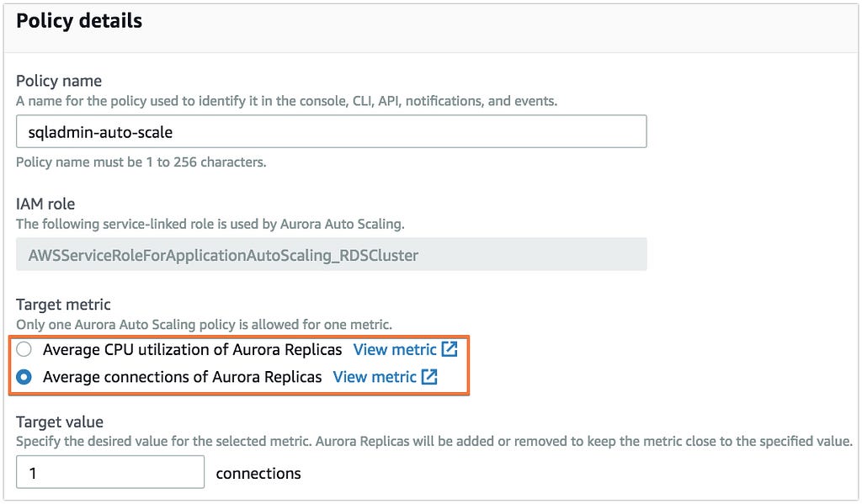This screenshot has width=862, height=504.
Task: Select Average connections of Aurora Replicas radio
Action: pos(24,377)
